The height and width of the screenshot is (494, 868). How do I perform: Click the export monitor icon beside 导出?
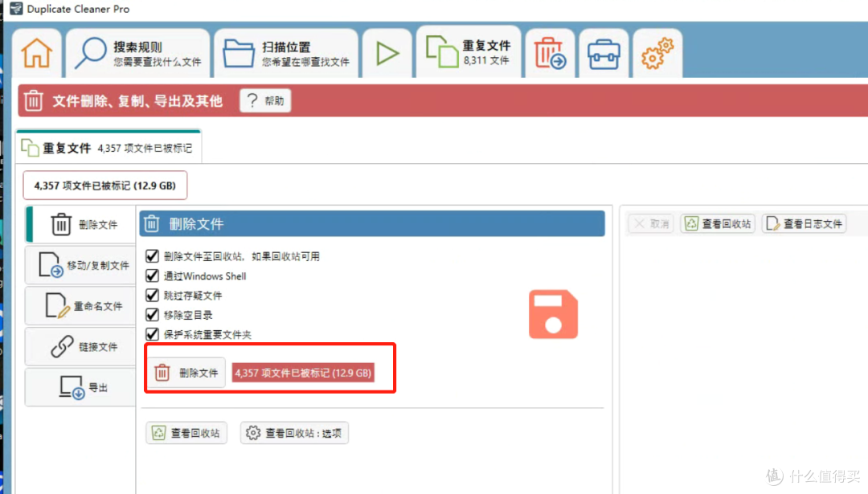pyautogui.click(x=72, y=387)
